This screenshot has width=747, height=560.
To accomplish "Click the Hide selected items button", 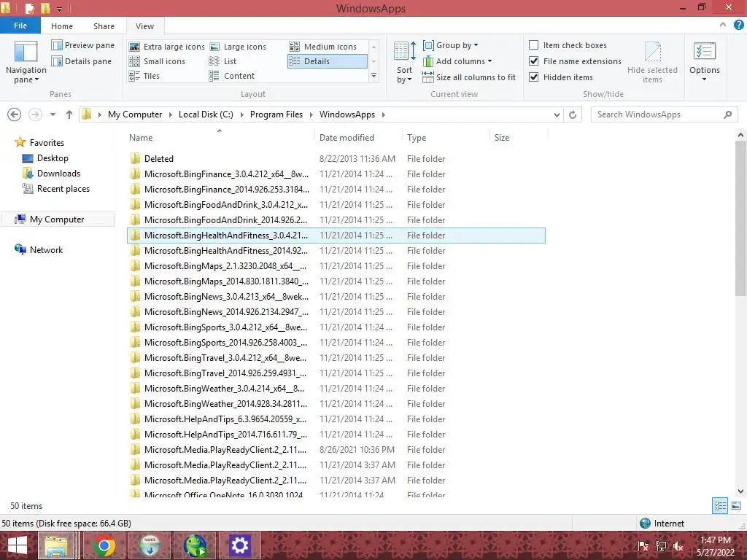I will pyautogui.click(x=652, y=62).
